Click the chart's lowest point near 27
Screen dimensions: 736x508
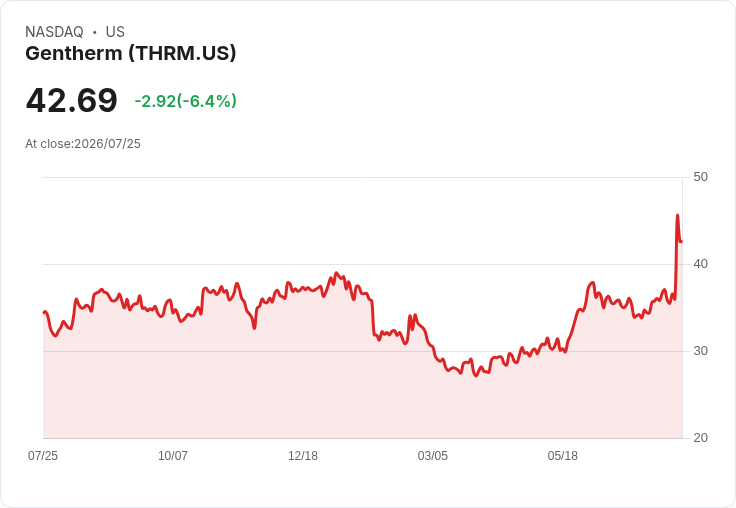[476, 376]
